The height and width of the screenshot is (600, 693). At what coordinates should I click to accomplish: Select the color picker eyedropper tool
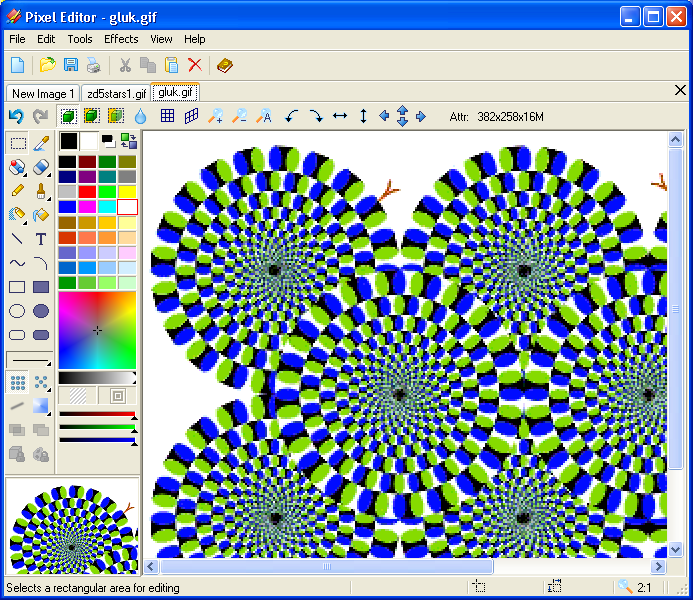coord(41,143)
